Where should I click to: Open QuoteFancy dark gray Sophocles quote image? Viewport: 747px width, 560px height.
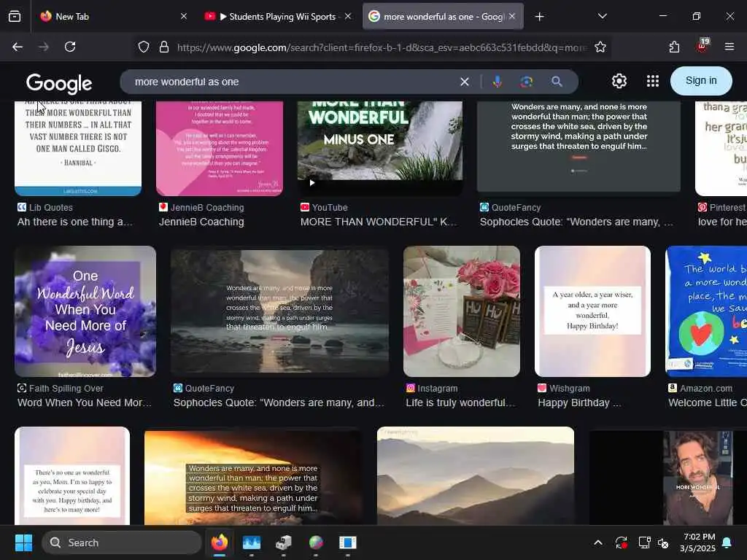click(x=578, y=146)
